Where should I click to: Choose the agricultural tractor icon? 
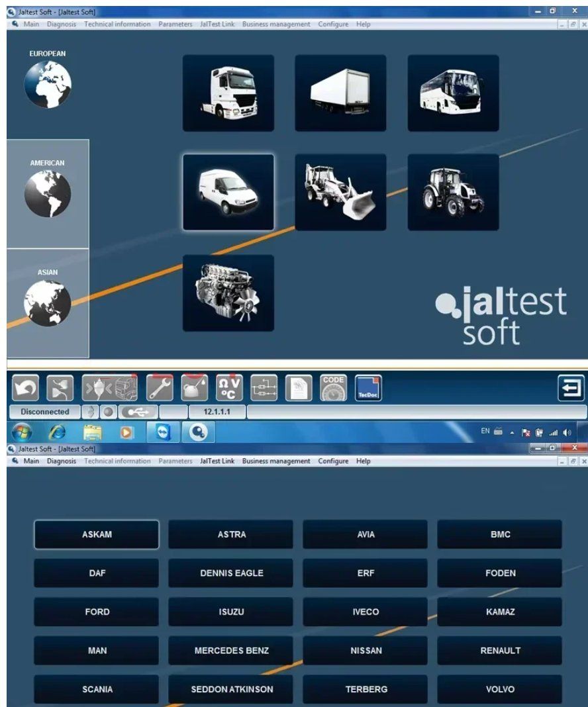pyautogui.click(x=453, y=192)
